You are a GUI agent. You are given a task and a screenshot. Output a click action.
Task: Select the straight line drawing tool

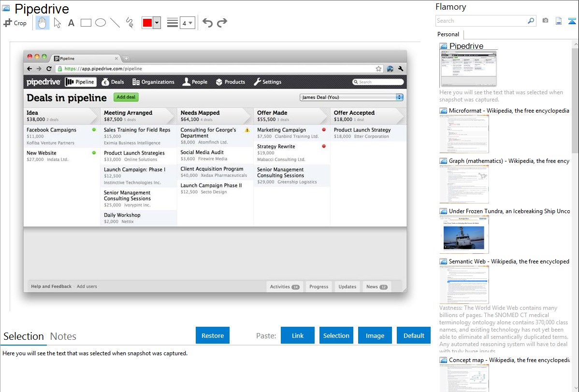click(x=115, y=23)
